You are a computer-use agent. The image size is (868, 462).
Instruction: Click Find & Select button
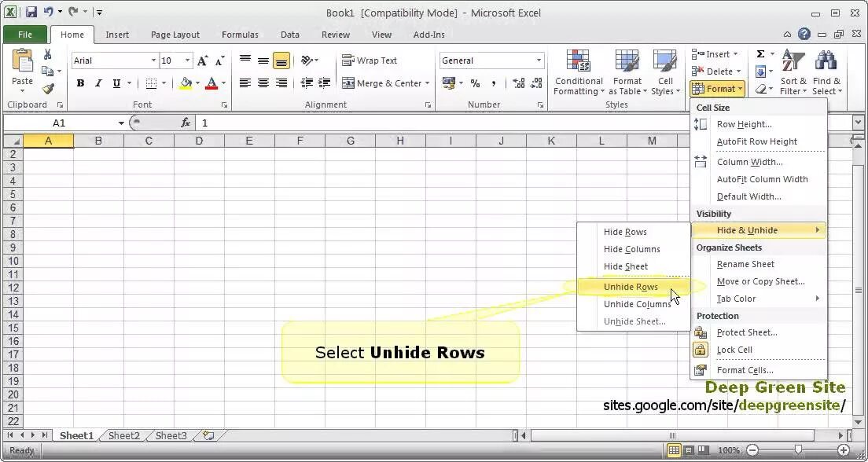pyautogui.click(x=826, y=72)
